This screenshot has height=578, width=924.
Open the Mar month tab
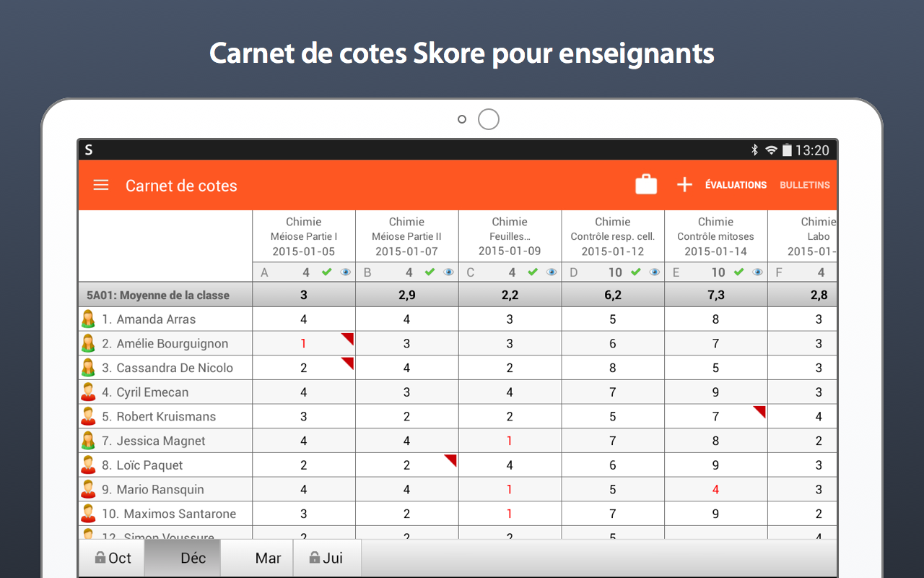coord(268,557)
